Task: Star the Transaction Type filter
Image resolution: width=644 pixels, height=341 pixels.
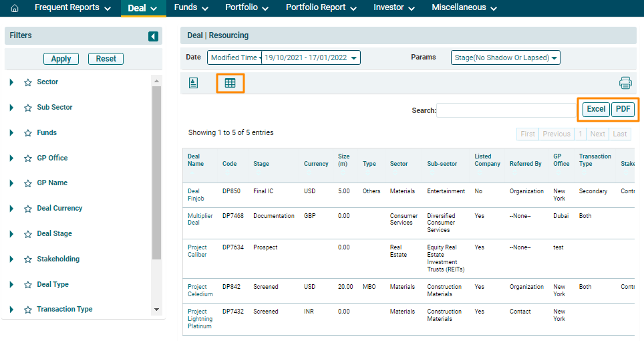Action: 28,310
